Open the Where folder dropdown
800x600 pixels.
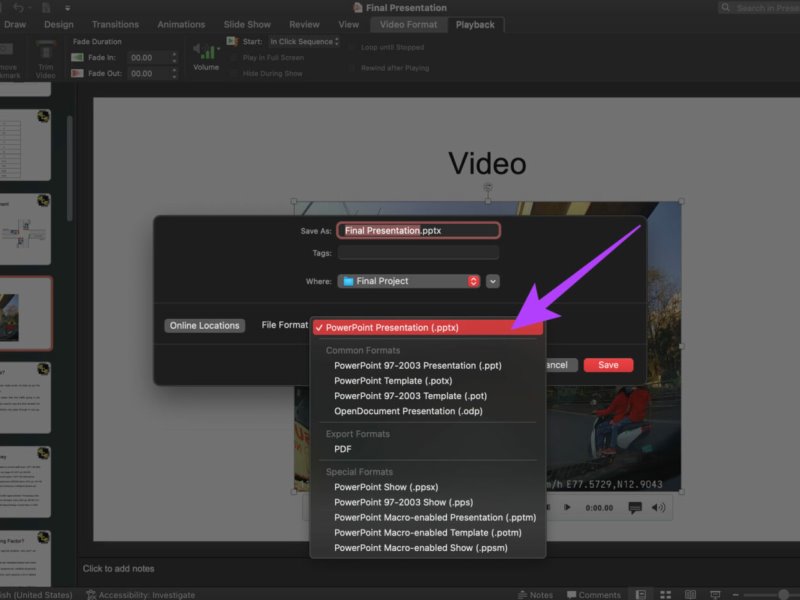(409, 281)
